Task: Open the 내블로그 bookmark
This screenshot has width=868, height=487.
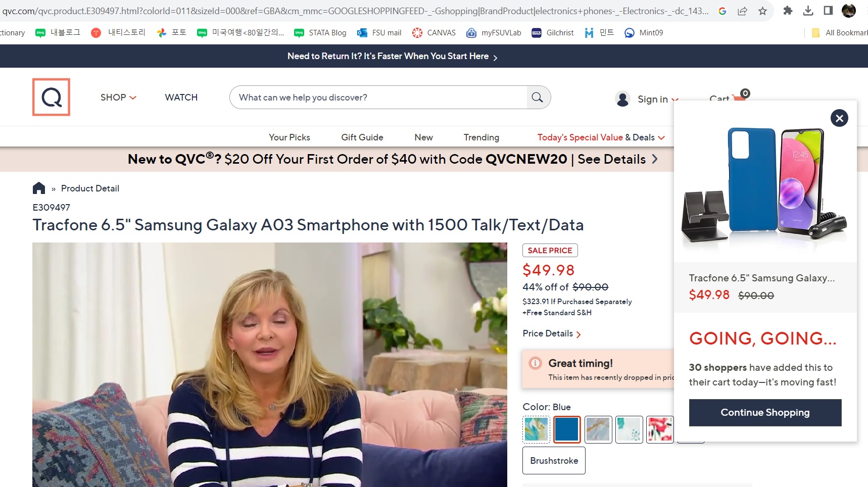Action: (x=58, y=33)
